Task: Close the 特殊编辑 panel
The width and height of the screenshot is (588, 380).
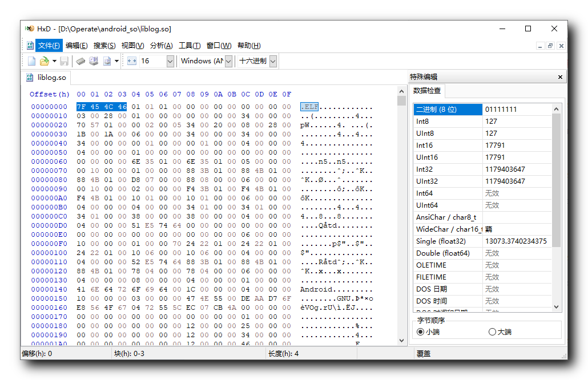Action: (559, 77)
